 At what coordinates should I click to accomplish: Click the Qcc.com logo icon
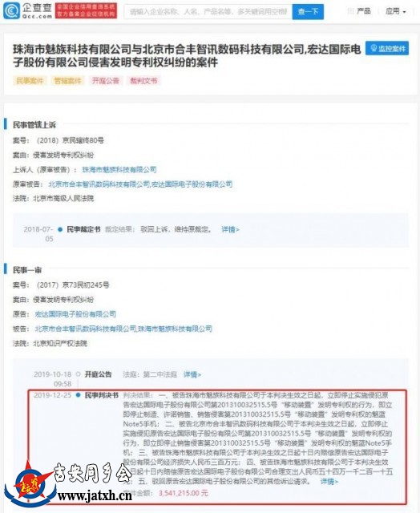(11, 10)
